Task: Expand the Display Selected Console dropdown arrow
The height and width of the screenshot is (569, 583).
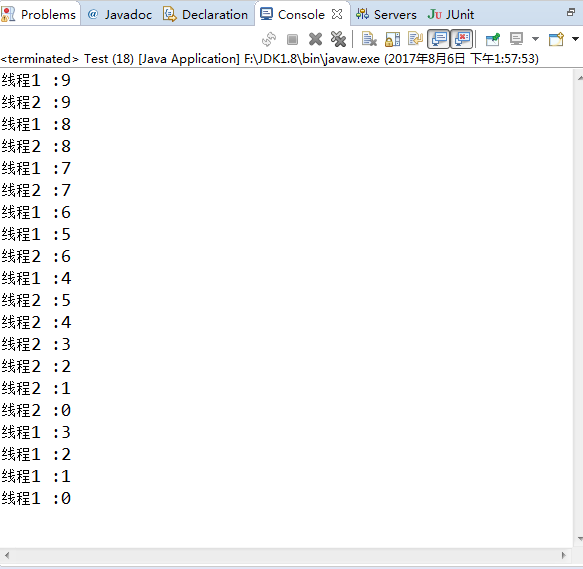Action: 535,39
